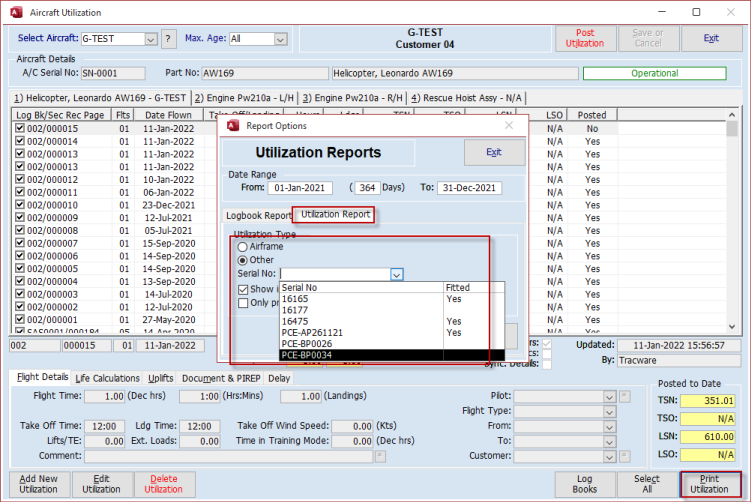This screenshot has width=751, height=502.
Task: Click the Posted column header
Action: click(x=592, y=115)
